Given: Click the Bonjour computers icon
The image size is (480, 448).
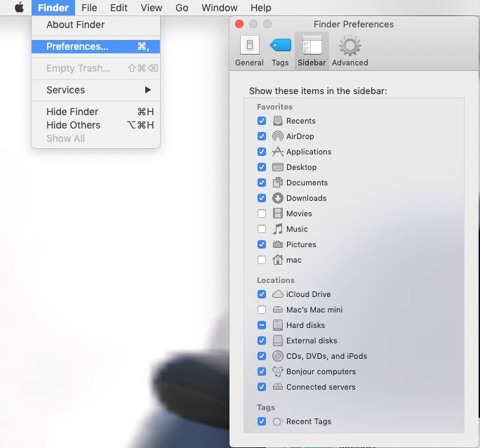Looking at the screenshot, I should (278, 371).
